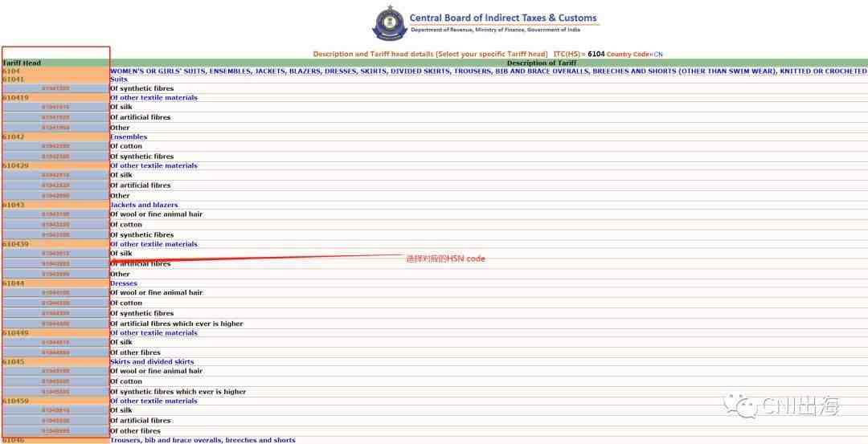Click the CN country code value
868x444 pixels.
click(x=658, y=55)
